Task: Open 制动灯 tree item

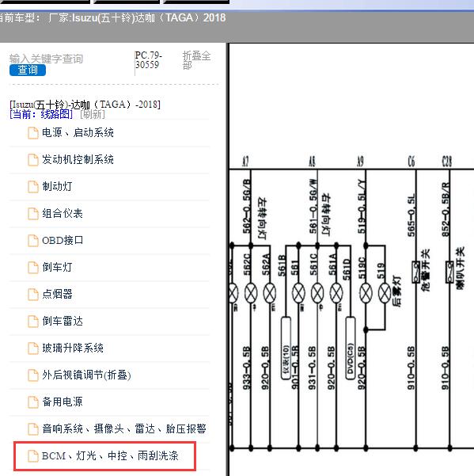Action: click(57, 186)
